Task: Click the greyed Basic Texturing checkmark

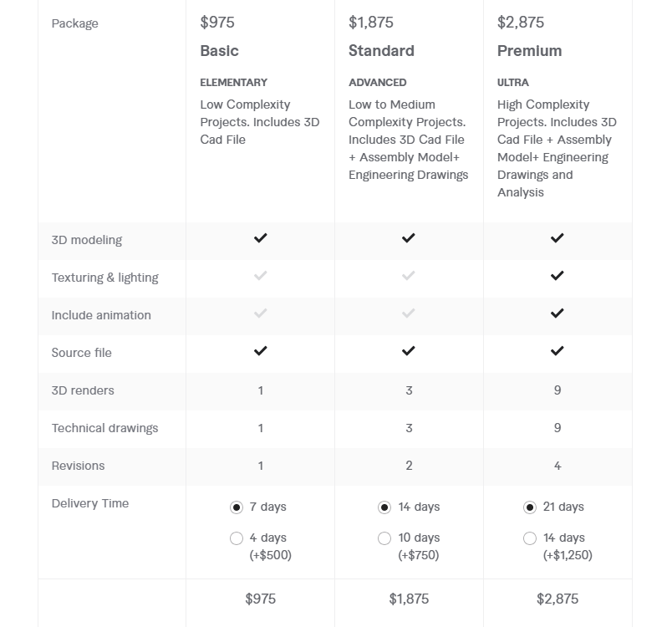Action: pyautogui.click(x=260, y=276)
